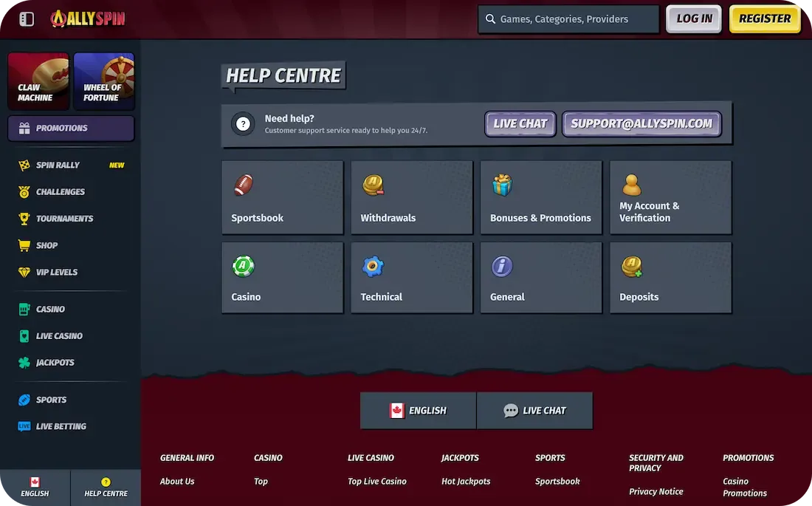The height and width of the screenshot is (506, 812).
Task: Click the Top Live Casino footer link
Action: tap(377, 482)
